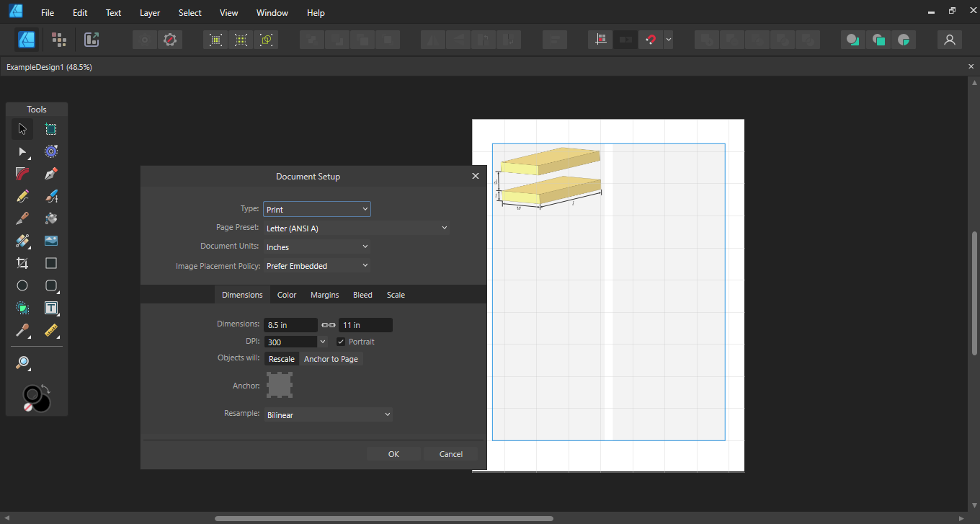Switch to the Pixel Persona
Image resolution: width=980 pixels, height=524 pixels.
[59, 40]
